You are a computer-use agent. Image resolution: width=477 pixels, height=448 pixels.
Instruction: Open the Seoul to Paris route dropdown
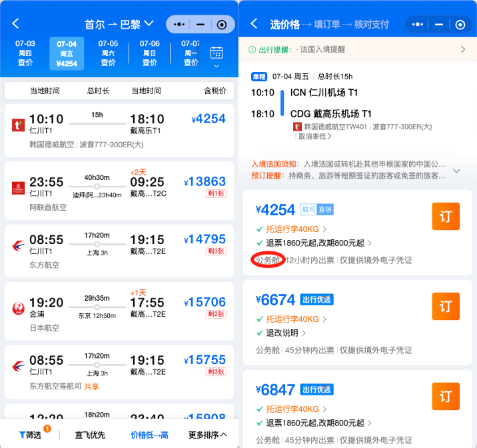pos(119,24)
